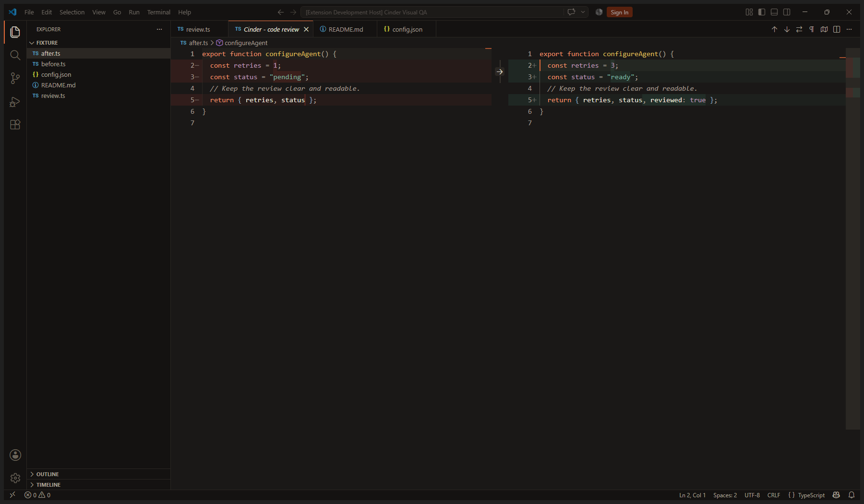864x504 pixels.
Task: Toggle Secondary Side Bar visibility
Action: tap(787, 12)
